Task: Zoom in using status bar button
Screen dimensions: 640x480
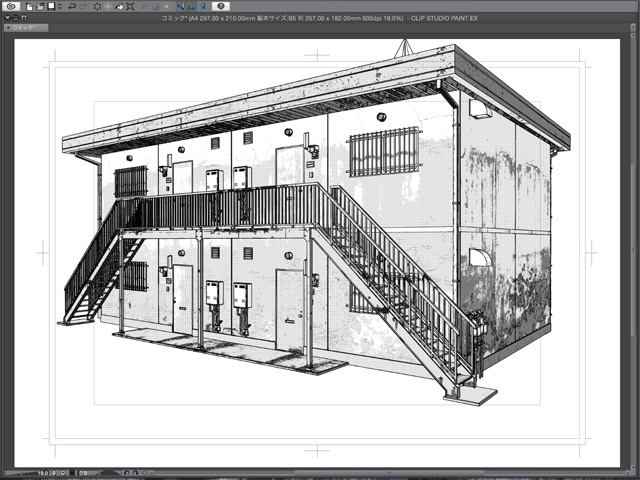Action: pyautogui.click(x=63, y=473)
